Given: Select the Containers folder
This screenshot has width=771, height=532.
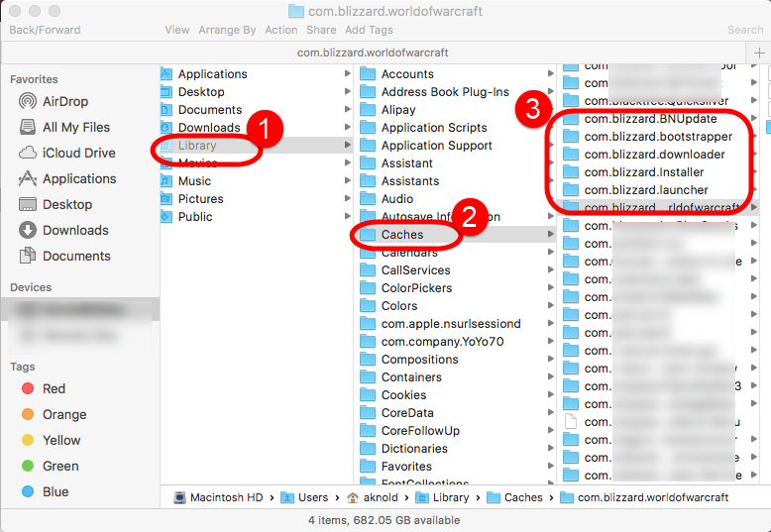Looking at the screenshot, I should click(x=456, y=377).
